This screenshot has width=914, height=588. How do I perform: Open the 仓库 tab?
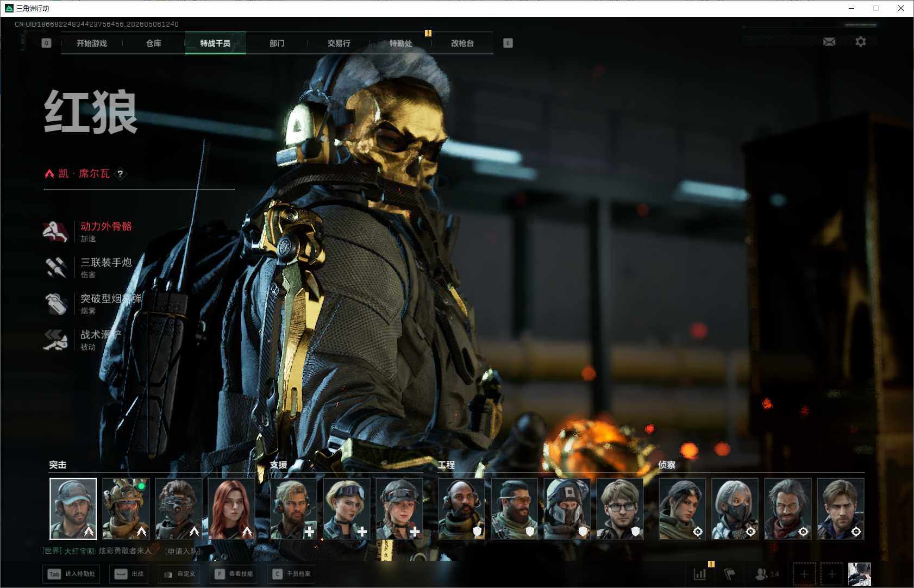coord(154,43)
